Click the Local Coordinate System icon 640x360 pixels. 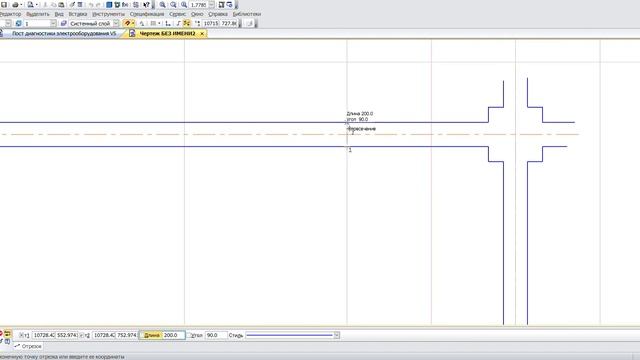(x=167, y=23)
